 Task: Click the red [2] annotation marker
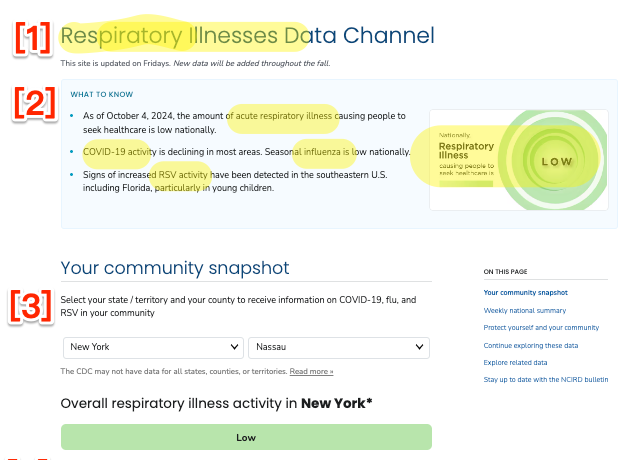[x=35, y=103]
